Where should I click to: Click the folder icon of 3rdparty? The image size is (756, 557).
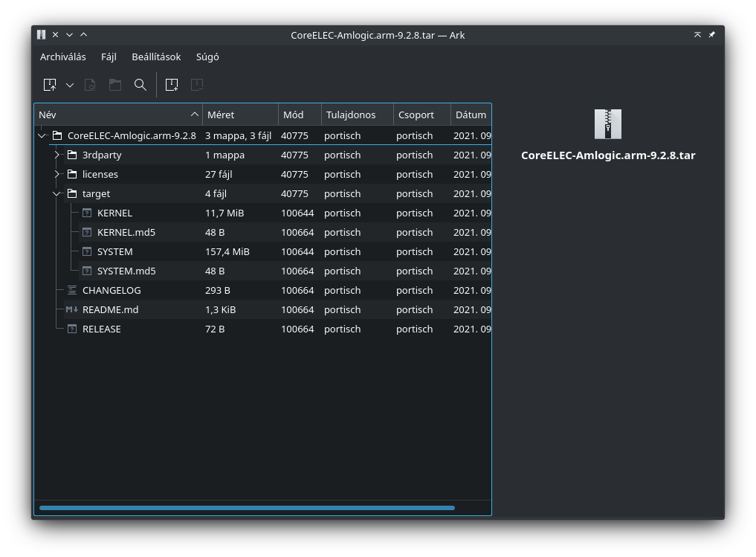[x=72, y=155]
